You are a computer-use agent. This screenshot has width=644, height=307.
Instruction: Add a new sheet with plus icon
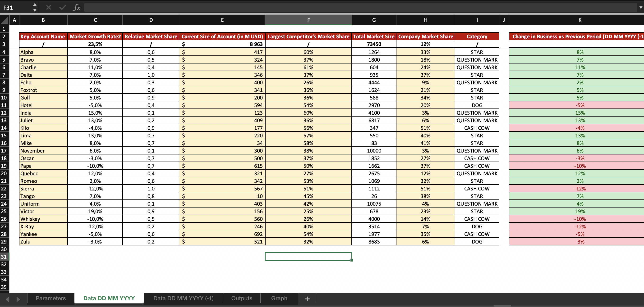tap(307, 298)
